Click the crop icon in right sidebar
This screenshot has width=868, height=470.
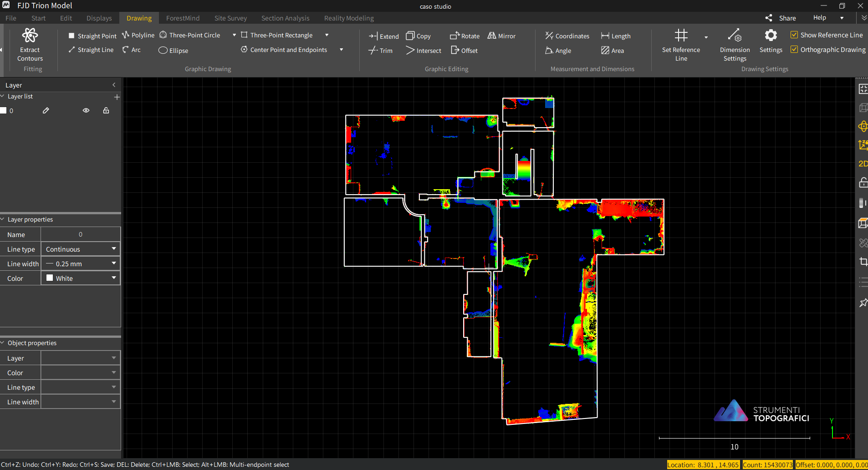[863, 262]
